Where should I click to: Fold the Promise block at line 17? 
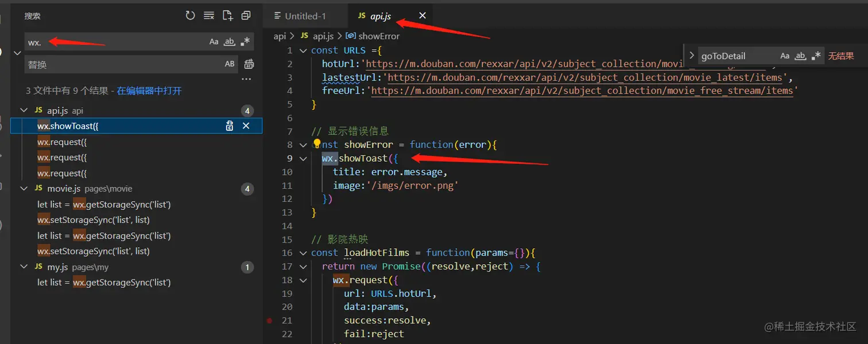tap(303, 266)
